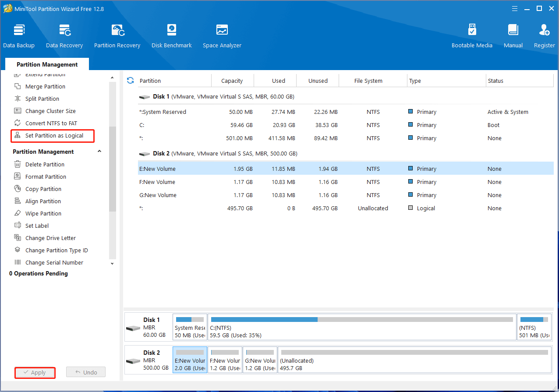
Task: Launch the Data Recovery tool
Action: tap(64, 36)
